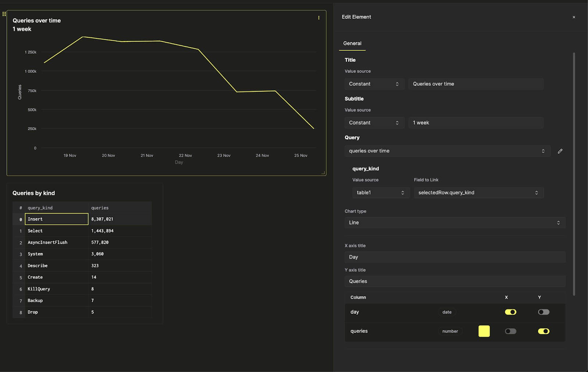
Task: Enable the Y toggle for the day column
Action: [x=544, y=312]
